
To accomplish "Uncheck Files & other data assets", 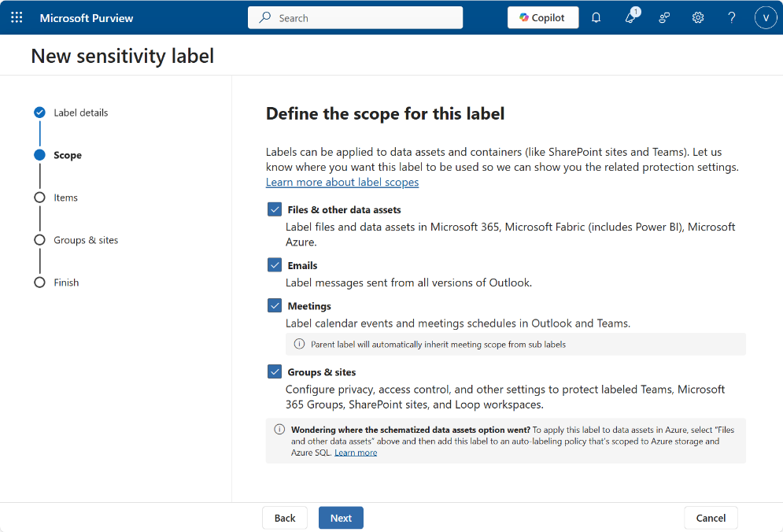I will pyautogui.click(x=275, y=209).
